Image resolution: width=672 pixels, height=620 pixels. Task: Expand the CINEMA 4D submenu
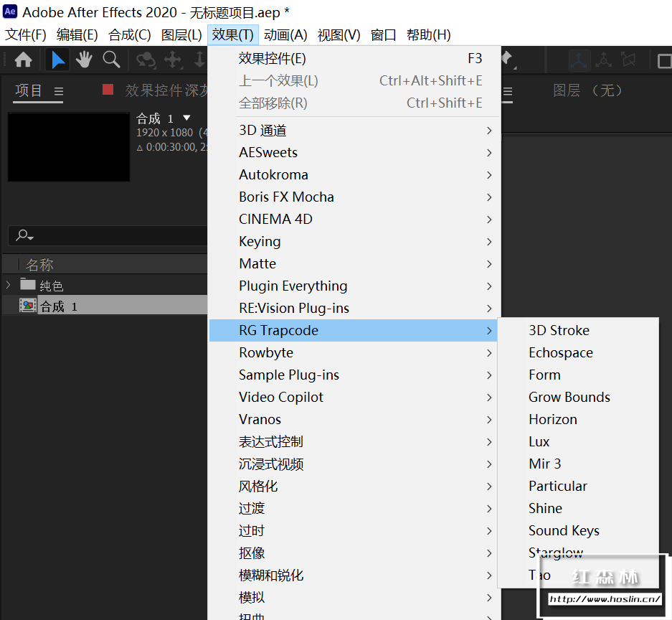pos(354,220)
